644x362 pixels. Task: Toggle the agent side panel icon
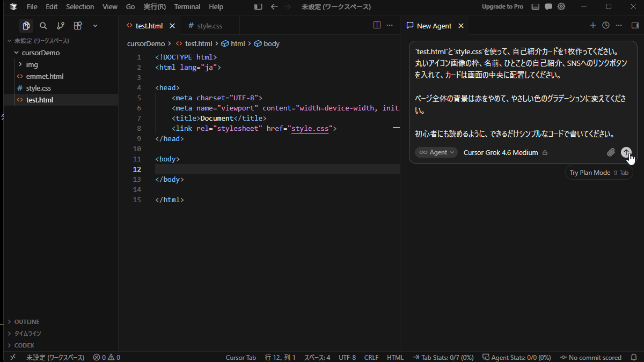635,25
